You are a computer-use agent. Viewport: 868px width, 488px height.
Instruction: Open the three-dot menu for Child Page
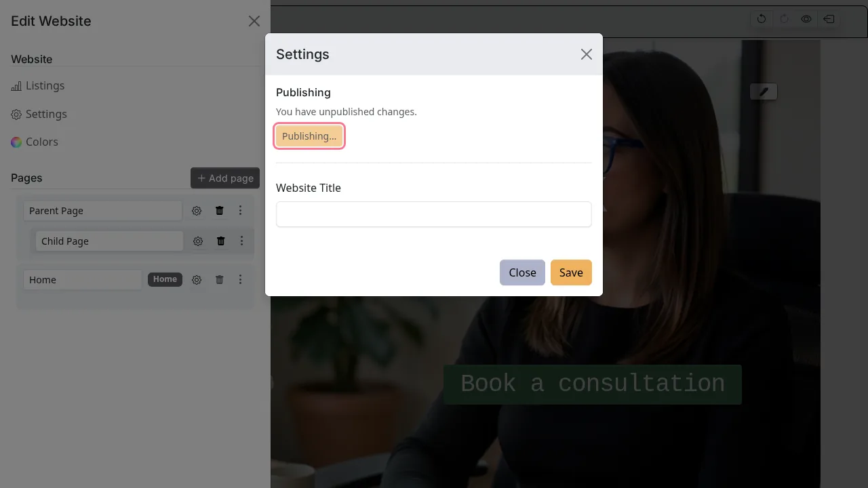240,241
